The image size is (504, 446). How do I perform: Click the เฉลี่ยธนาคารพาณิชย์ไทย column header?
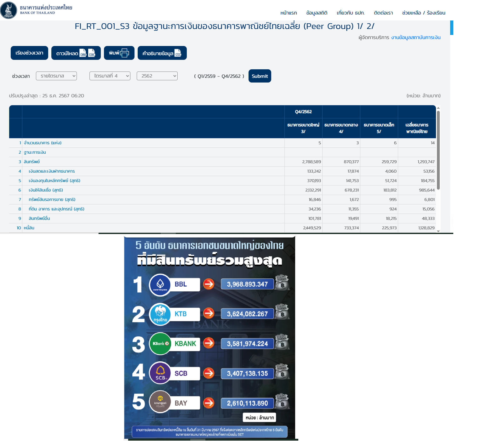417,128
